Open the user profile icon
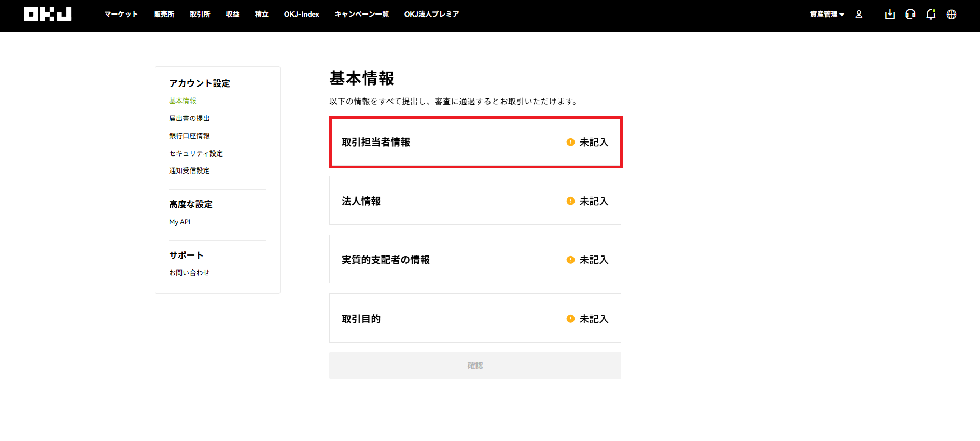This screenshot has width=980, height=441. pyautogui.click(x=859, y=15)
